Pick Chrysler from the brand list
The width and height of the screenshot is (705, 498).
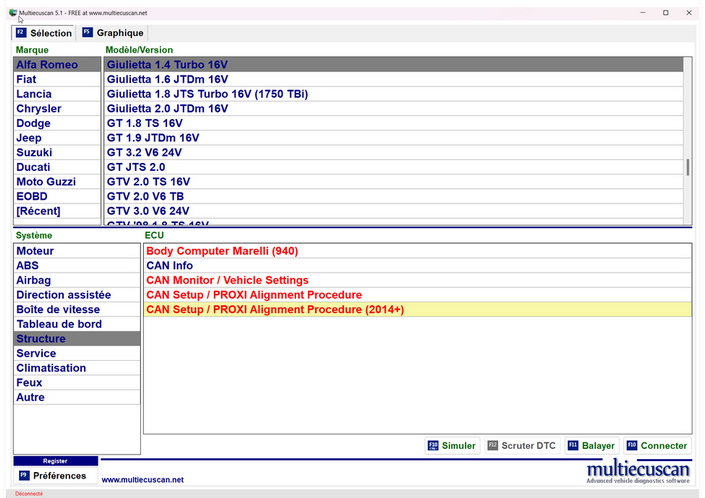tap(57, 108)
